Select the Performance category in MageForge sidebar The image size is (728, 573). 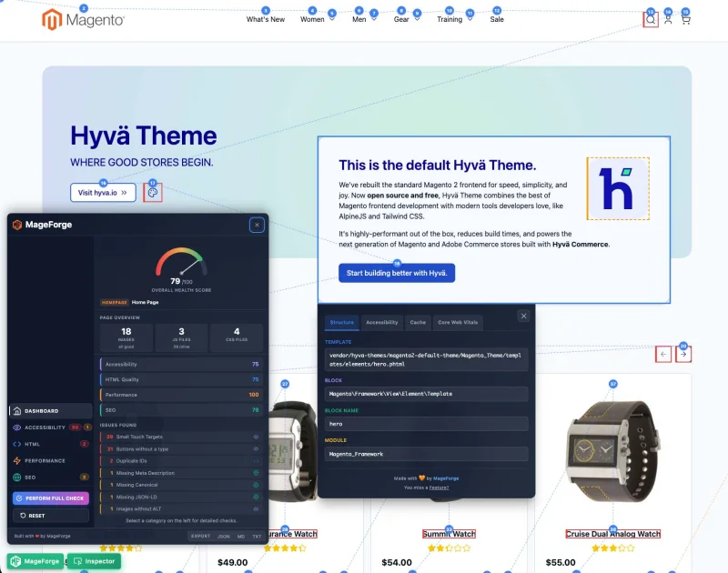point(51,461)
